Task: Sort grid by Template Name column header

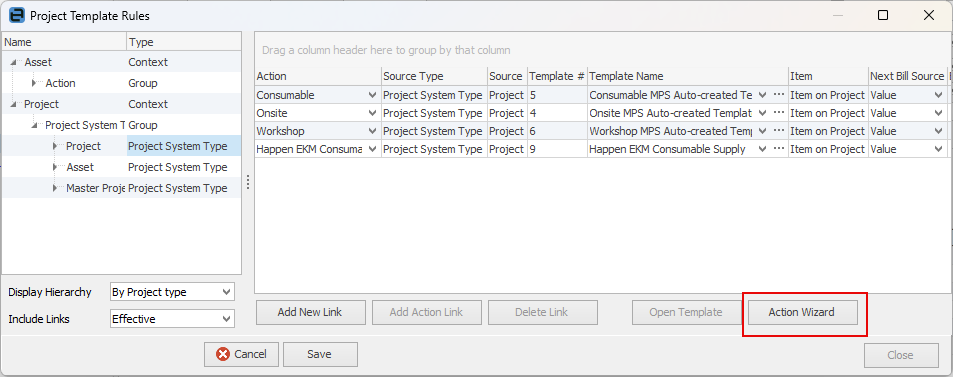Action: click(x=687, y=76)
